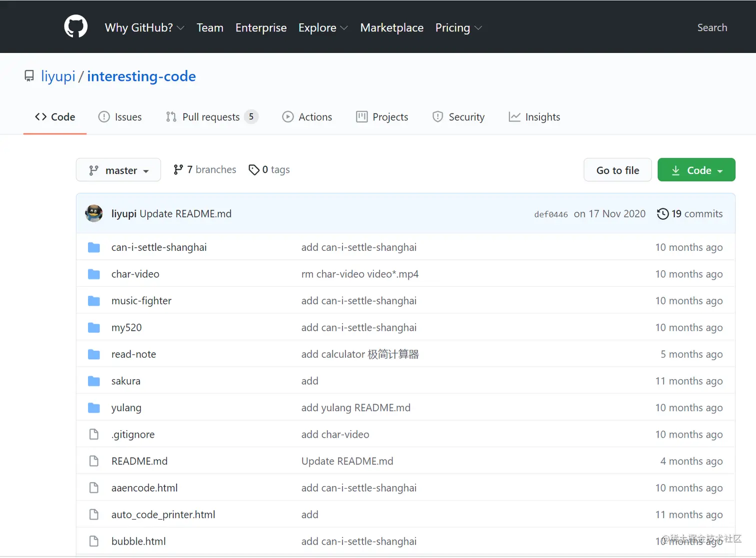
Task: Open the Projects tab
Action: click(x=382, y=117)
